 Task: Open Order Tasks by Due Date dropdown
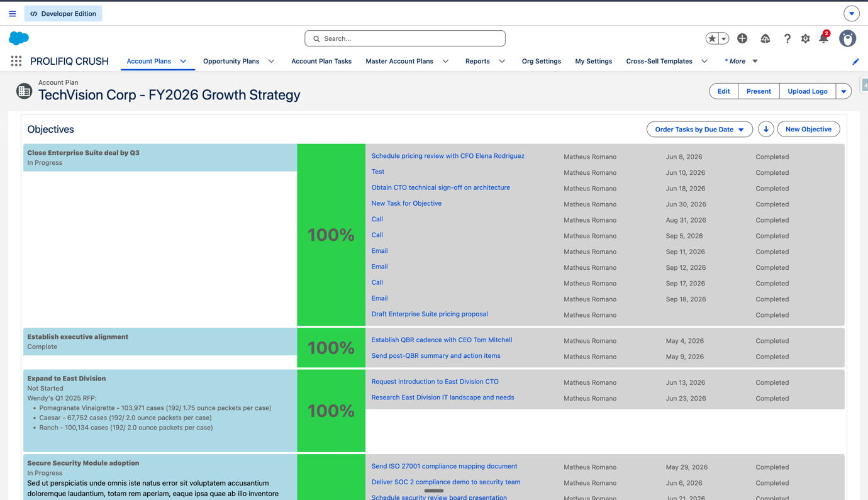click(699, 129)
